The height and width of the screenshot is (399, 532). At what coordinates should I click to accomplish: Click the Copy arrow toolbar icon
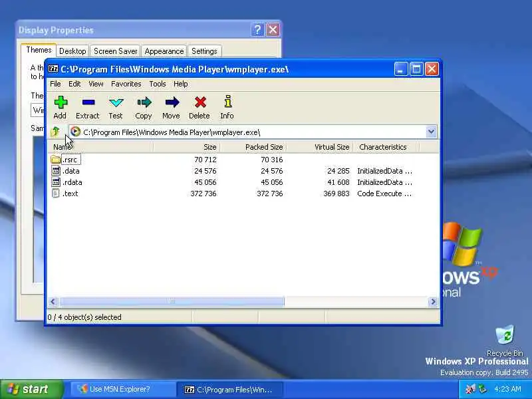point(144,102)
